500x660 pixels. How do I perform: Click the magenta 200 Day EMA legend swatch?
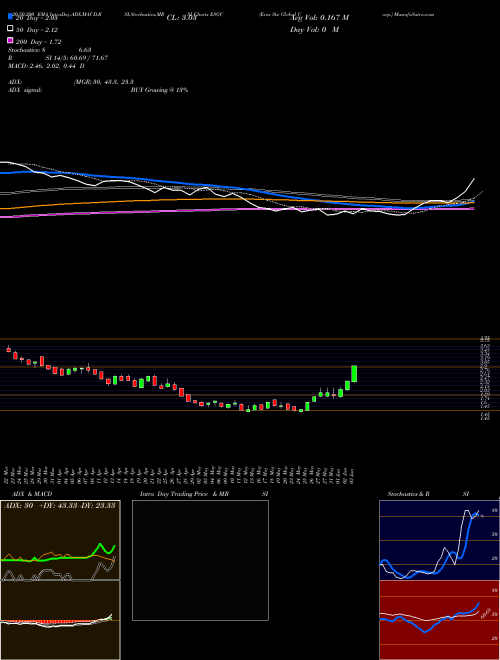[10, 40]
